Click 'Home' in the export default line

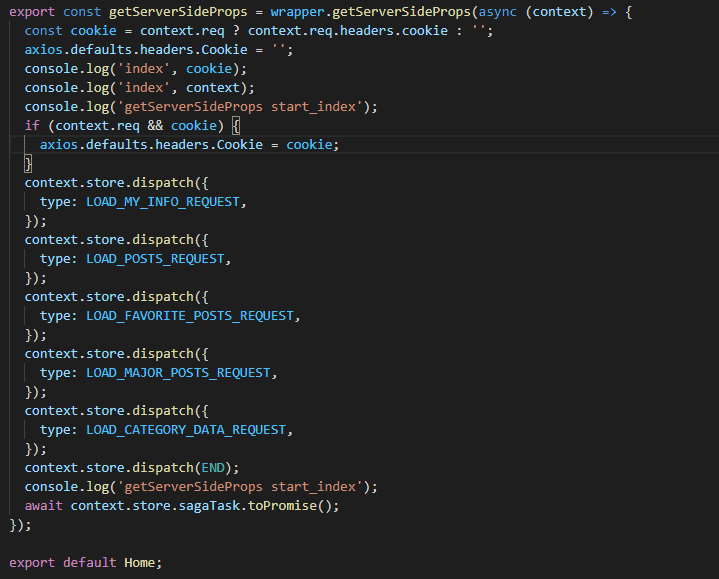point(139,563)
